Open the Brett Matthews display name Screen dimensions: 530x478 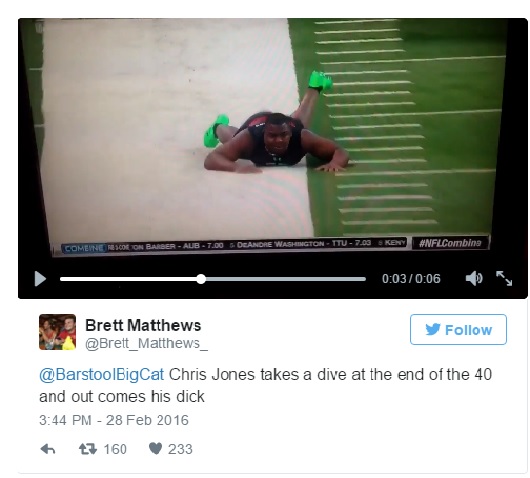pyautogui.click(x=143, y=326)
